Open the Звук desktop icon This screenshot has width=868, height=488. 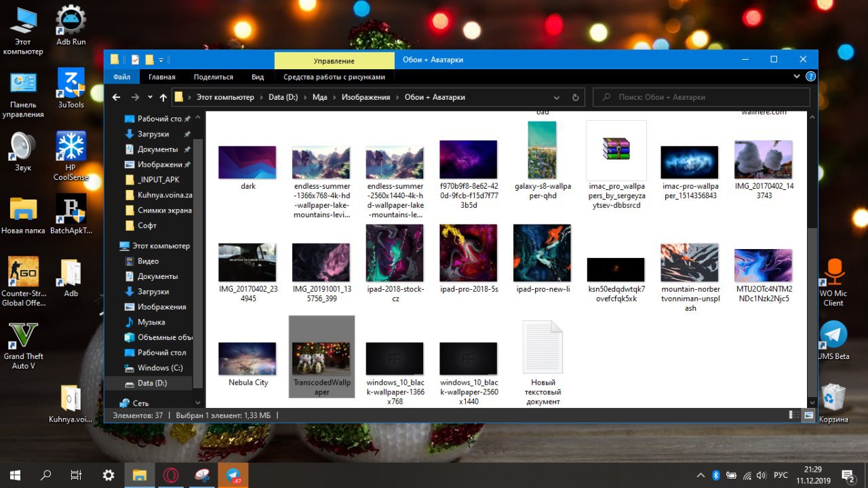[x=23, y=151]
